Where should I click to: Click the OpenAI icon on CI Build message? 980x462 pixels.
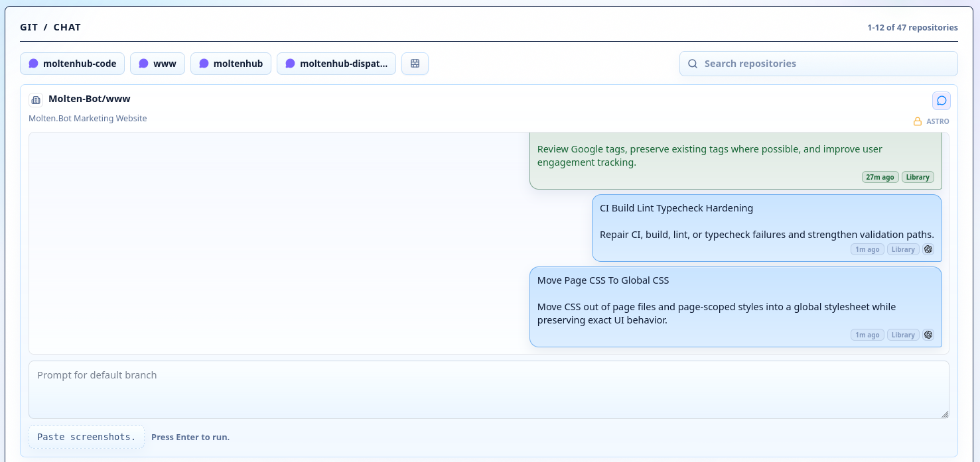(x=928, y=250)
